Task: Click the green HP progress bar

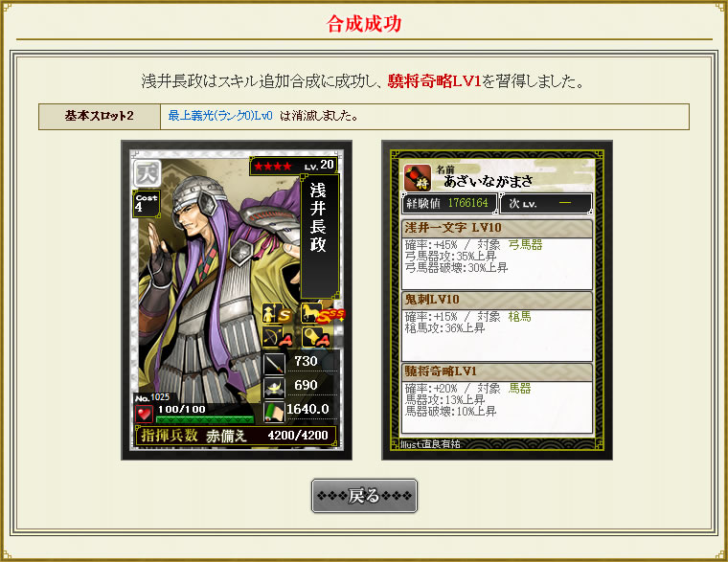Action: point(205,420)
